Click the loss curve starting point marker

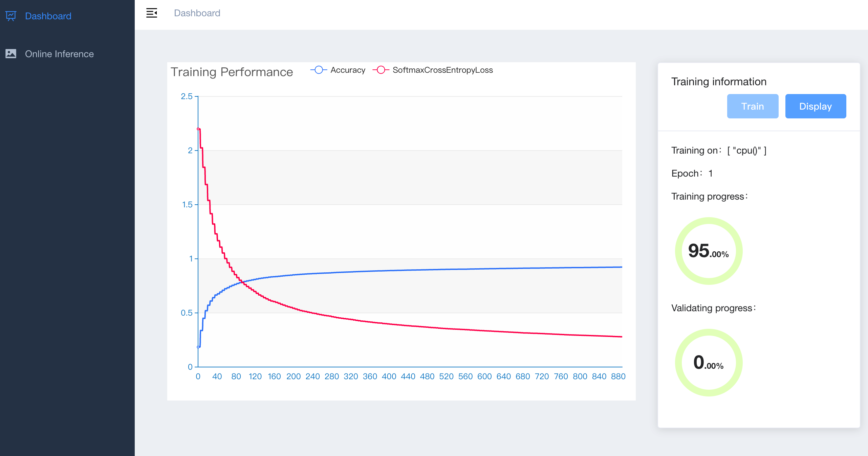point(198,129)
